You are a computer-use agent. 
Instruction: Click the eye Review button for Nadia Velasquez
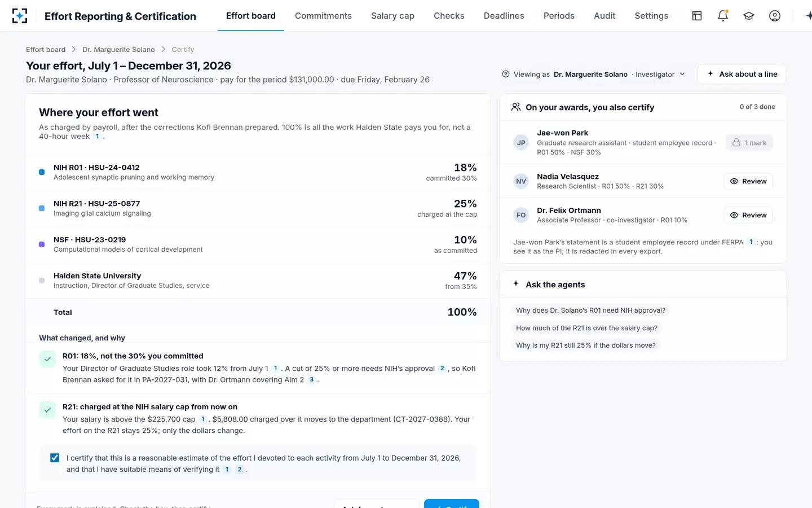click(748, 181)
